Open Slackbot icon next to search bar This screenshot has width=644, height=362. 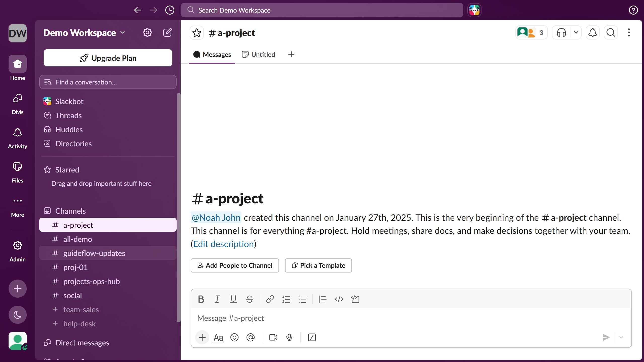click(x=474, y=10)
